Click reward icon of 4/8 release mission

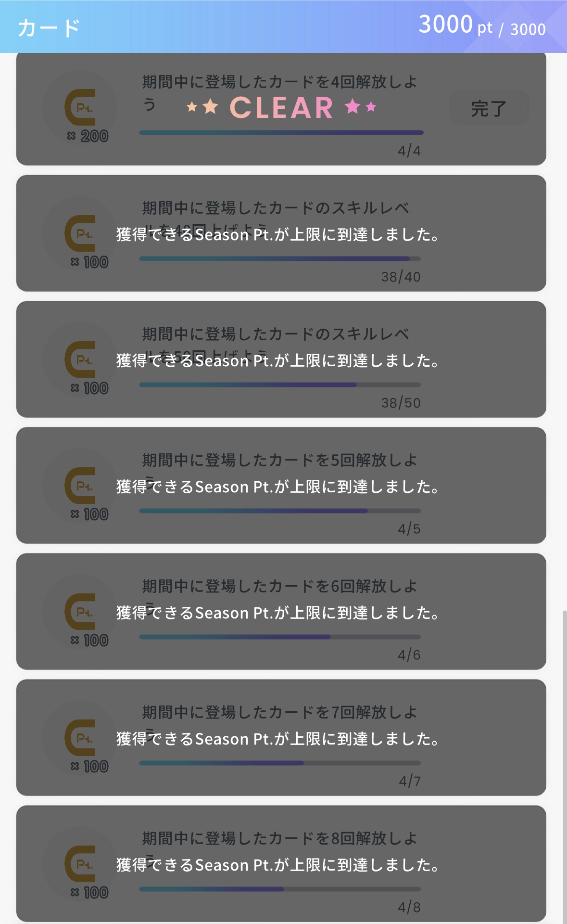click(x=80, y=864)
